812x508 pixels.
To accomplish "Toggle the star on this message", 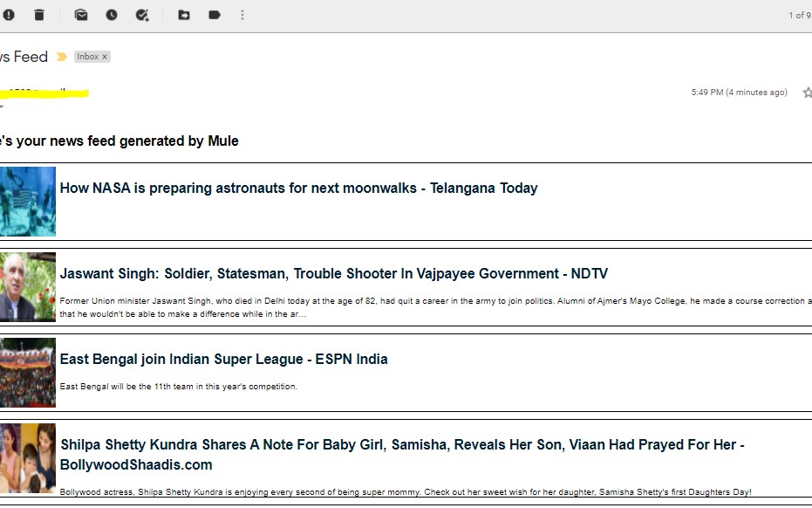I will click(x=807, y=93).
